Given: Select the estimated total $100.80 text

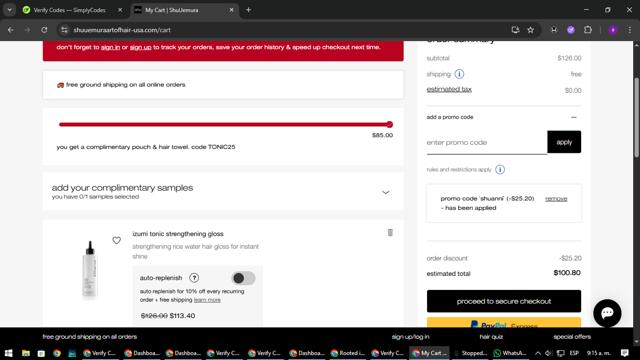Looking at the screenshot, I should coord(567,273).
